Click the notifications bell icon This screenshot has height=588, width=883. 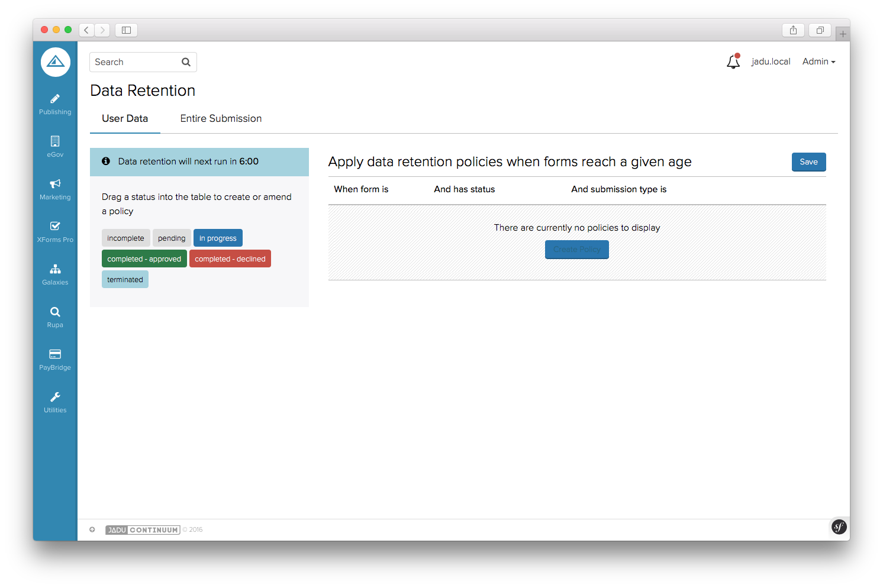click(733, 62)
